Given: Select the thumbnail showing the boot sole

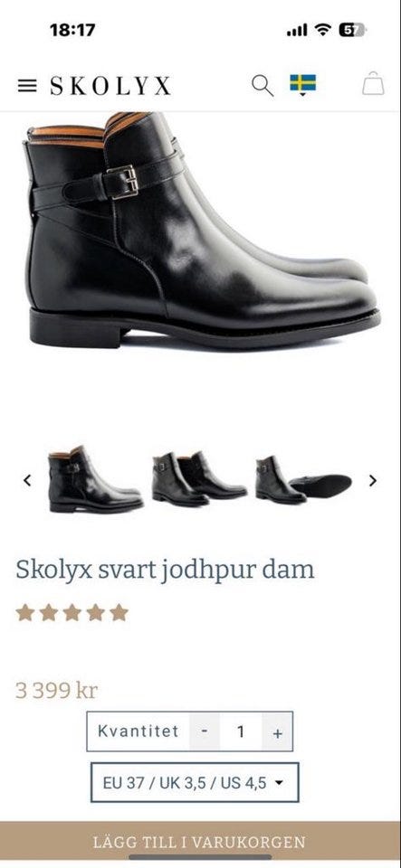Looking at the screenshot, I should click(x=303, y=480).
